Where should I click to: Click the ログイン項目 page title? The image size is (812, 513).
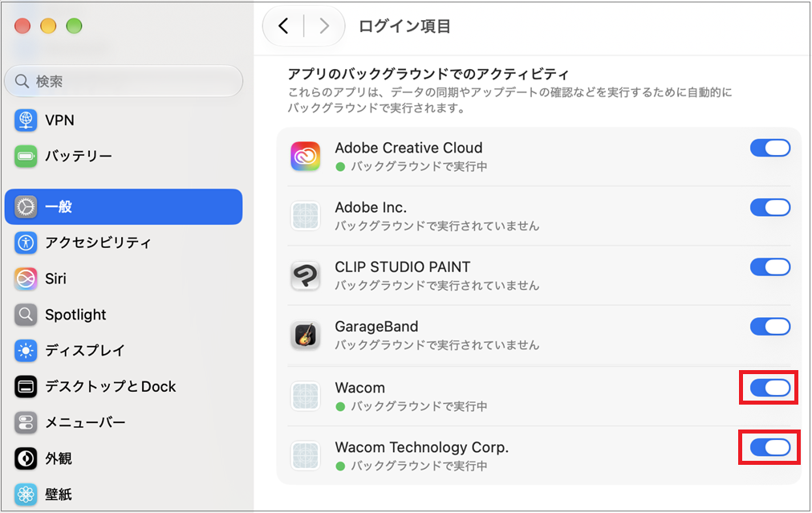(404, 26)
